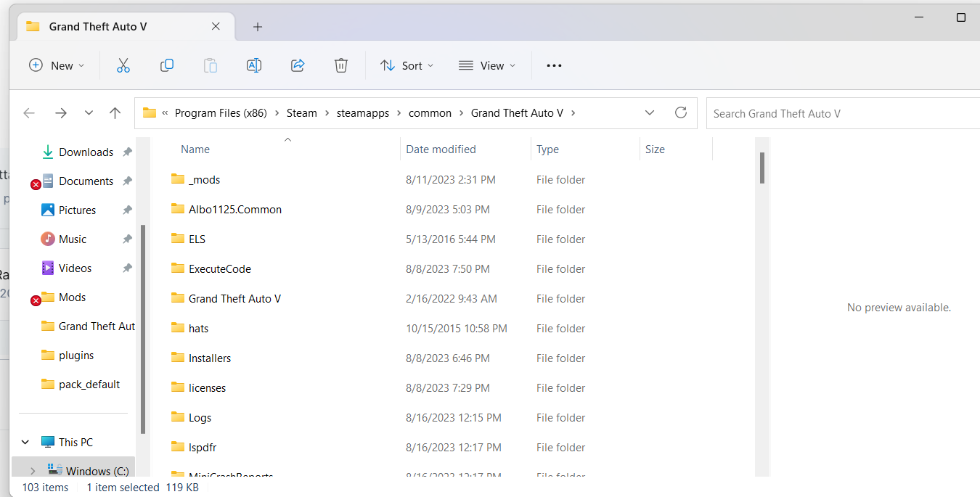
Task: Refresh the current folder view
Action: (680, 113)
